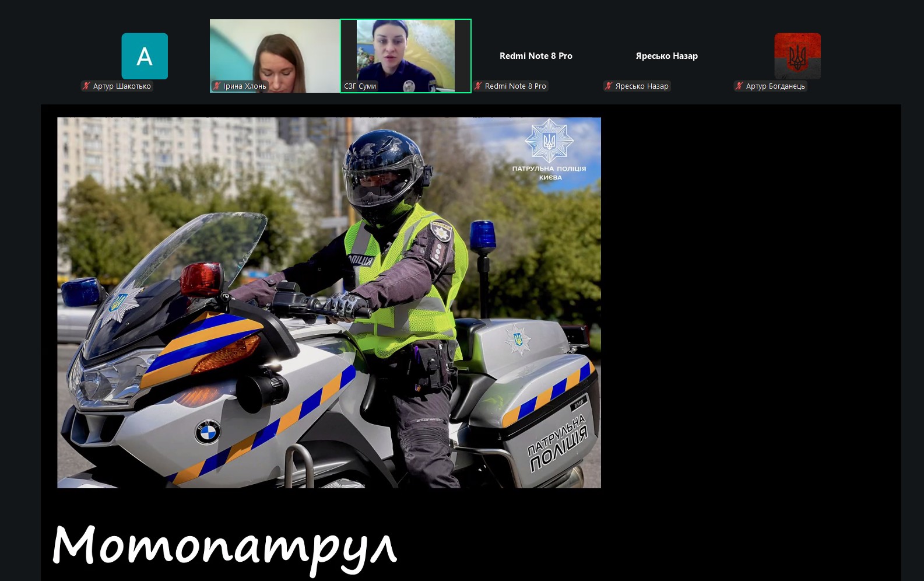Click the СЗГ Суми name label
The height and width of the screenshot is (581, 924).
point(360,86)
